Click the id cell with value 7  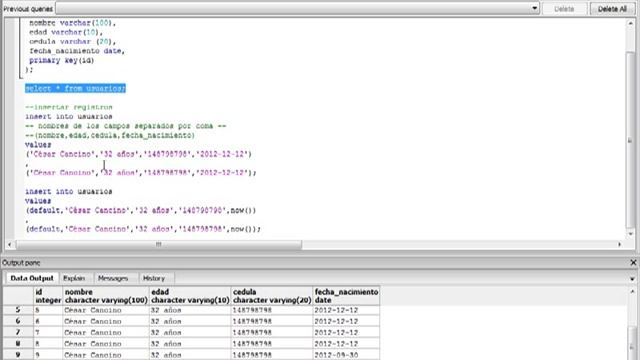coord(48,332)
